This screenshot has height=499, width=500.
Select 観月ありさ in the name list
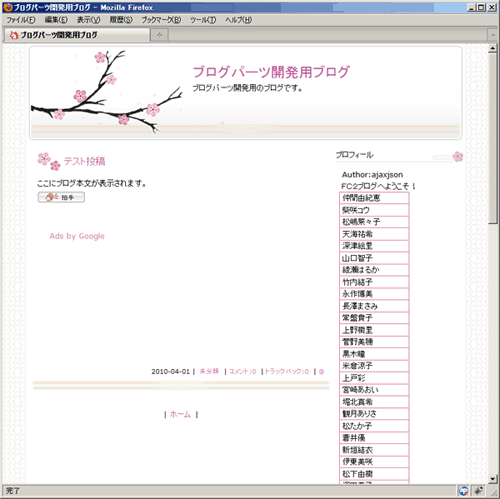click(x=374, y=414)
